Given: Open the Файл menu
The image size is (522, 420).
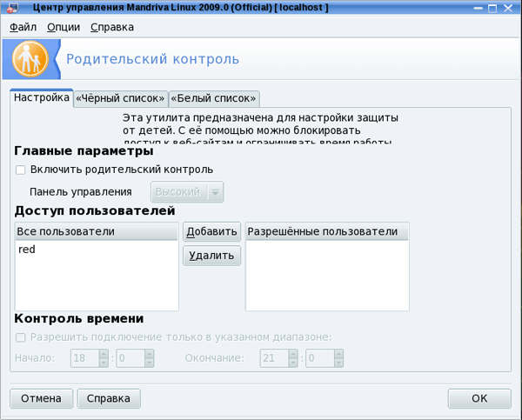Looking at the screenshot, I should [x=23, y=27].
